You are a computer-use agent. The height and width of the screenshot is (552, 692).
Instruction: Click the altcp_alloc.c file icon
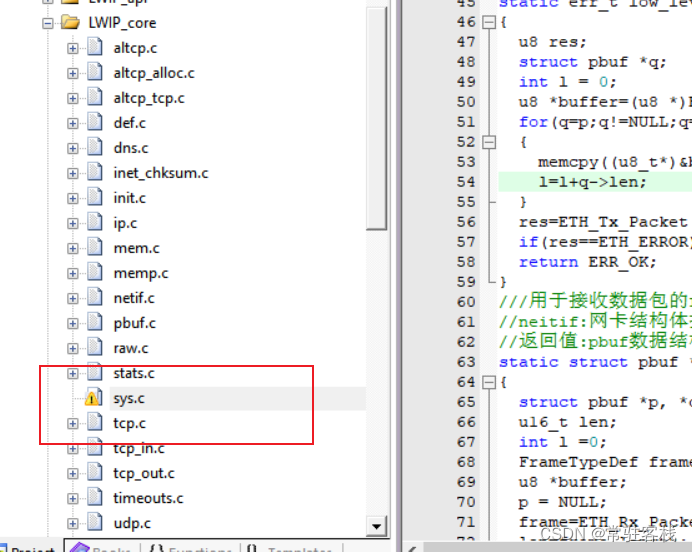95,72
